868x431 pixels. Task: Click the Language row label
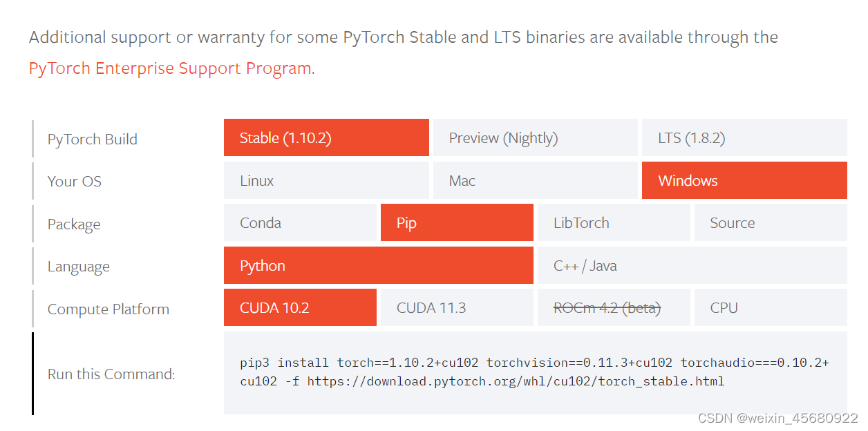click(x=79, y=267)
